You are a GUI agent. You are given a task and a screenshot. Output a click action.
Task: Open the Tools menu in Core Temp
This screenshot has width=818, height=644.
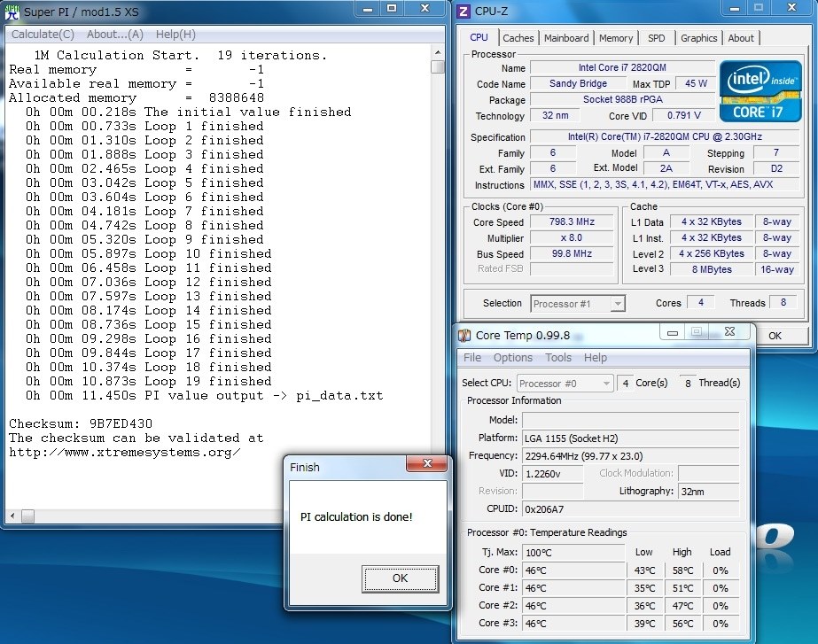(558, 358)
